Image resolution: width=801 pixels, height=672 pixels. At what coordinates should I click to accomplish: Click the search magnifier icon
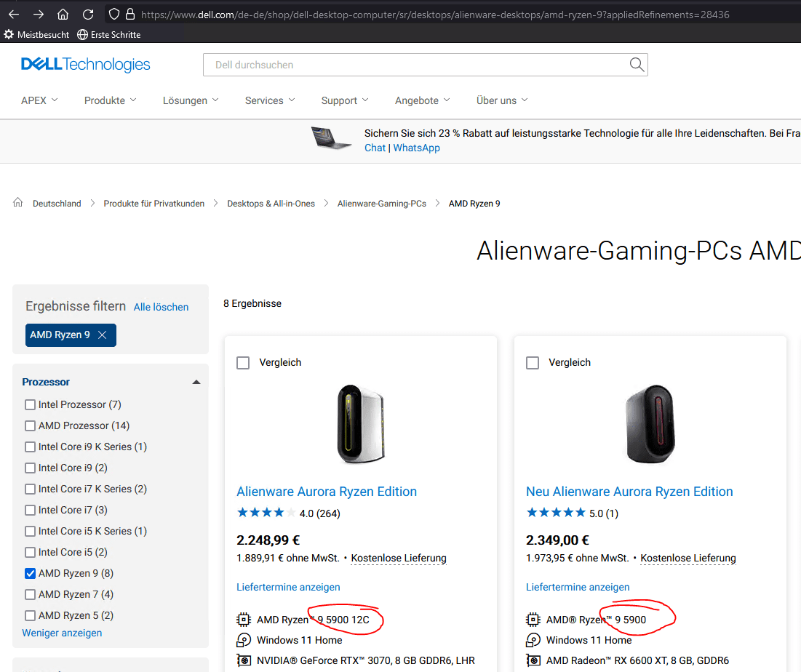[x=637, y=65]
